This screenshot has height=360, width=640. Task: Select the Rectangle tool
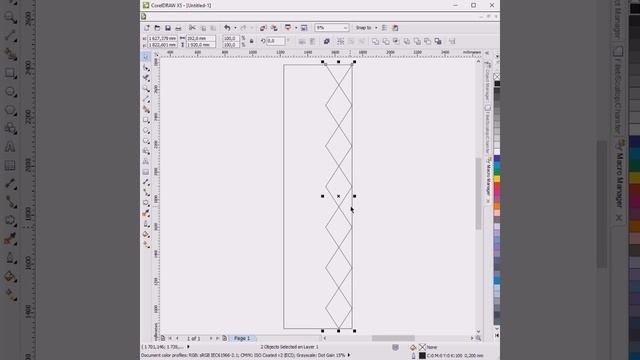point(146,120)
